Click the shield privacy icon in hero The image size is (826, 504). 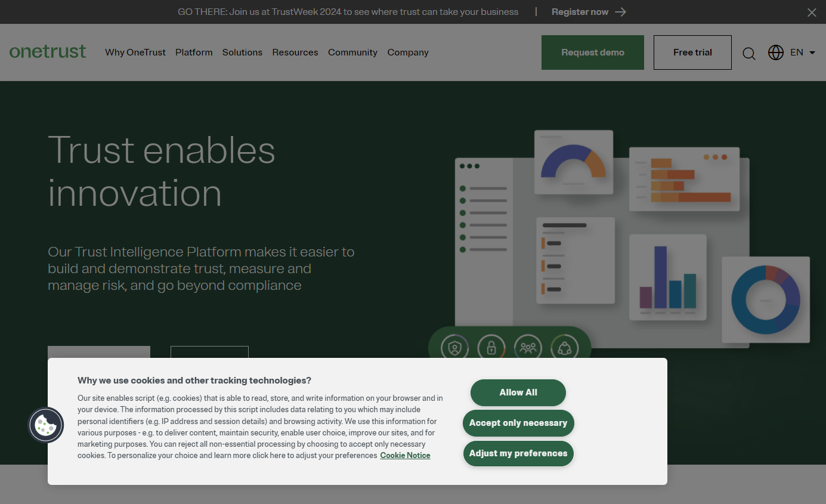[x=455, y=348]
